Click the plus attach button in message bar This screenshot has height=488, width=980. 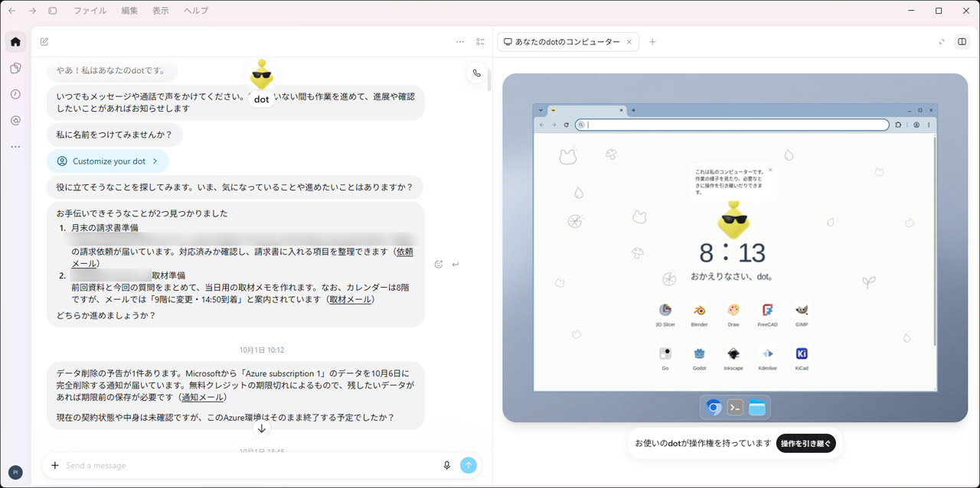[54, 465]
